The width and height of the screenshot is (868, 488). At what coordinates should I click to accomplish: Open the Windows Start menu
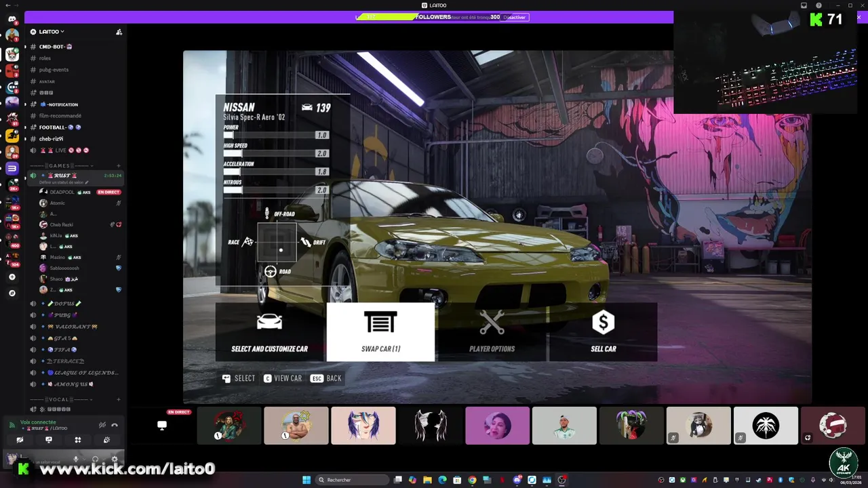pos(307,480)
